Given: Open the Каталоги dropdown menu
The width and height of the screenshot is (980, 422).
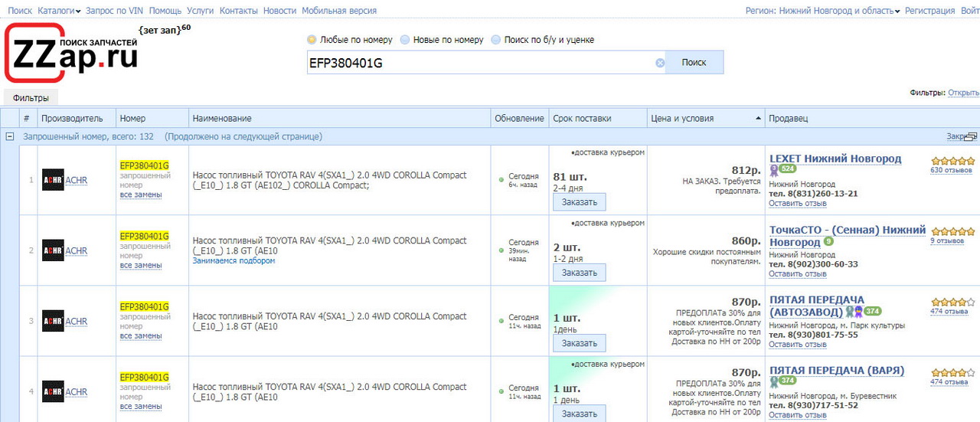Looking at the screenshot, I should pyautogui.click(x=59, y=11).
